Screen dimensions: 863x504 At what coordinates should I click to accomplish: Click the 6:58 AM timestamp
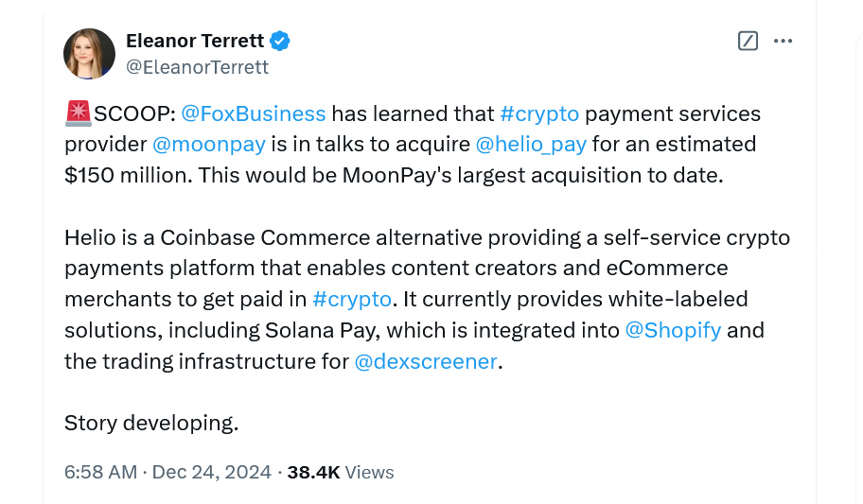pos(100,472)
